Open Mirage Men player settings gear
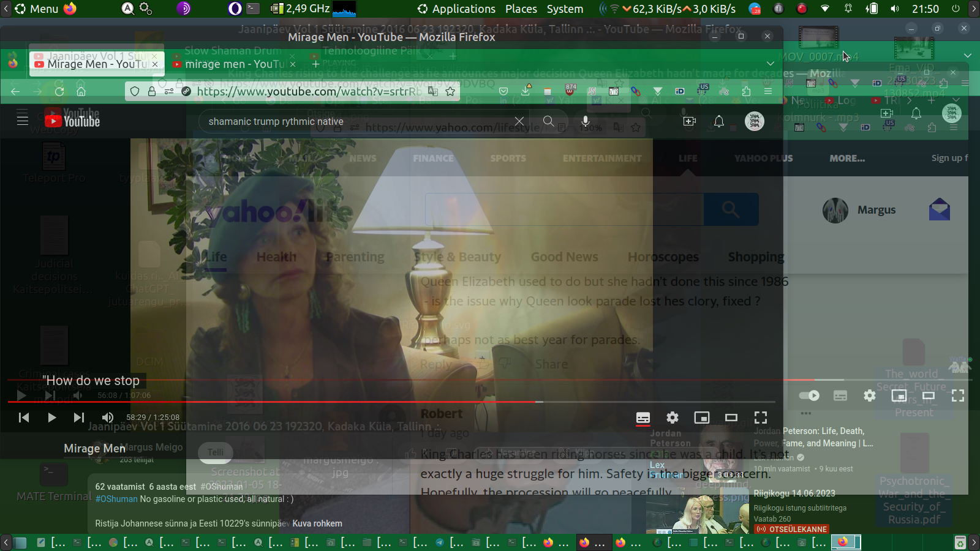980x551 pixels. pyautogui.click(x=673, y=418)
